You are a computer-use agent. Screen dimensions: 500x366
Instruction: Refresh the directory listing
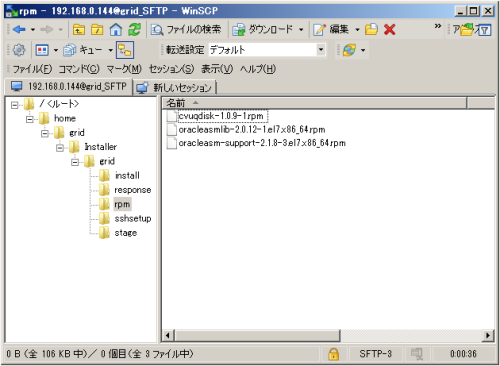[134, 30]
